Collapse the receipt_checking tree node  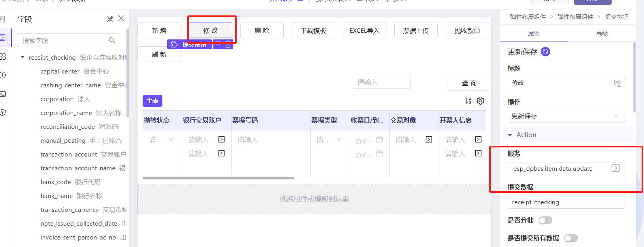coord(23,57)
